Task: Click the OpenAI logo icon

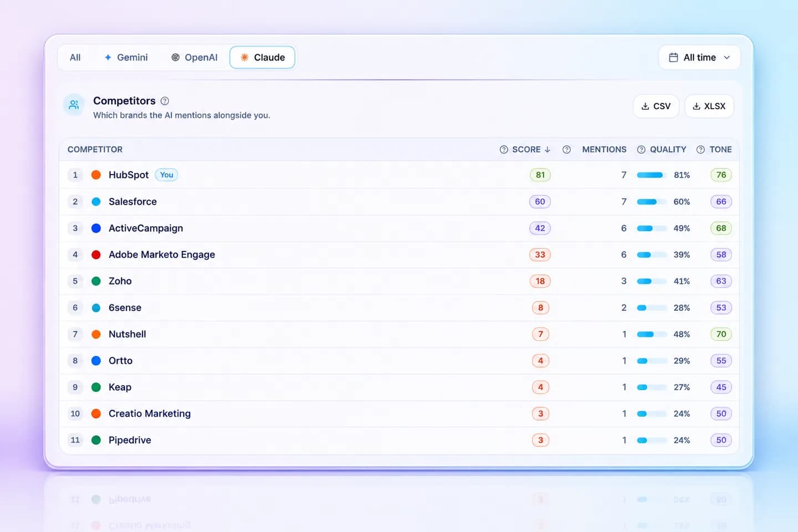Action: (x=176, y=58)
